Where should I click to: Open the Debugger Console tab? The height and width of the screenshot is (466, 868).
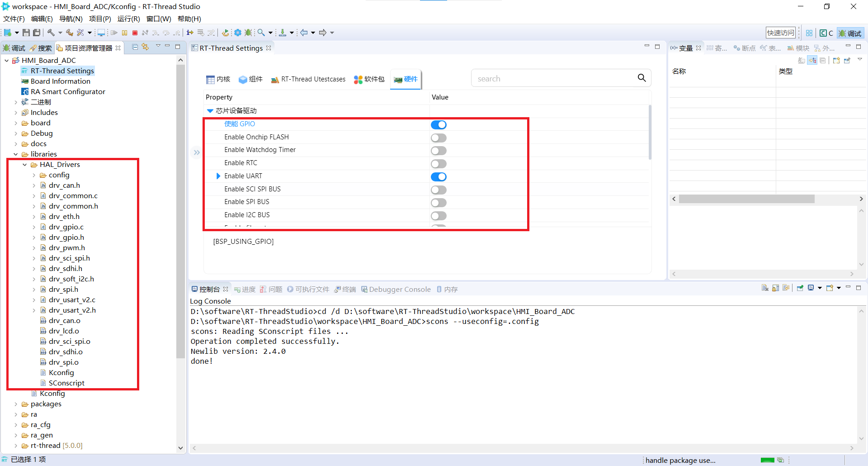[396, 290]
